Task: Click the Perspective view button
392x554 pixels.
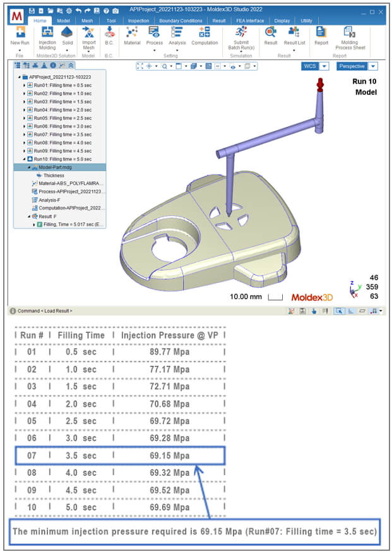Action: point(352,66)
